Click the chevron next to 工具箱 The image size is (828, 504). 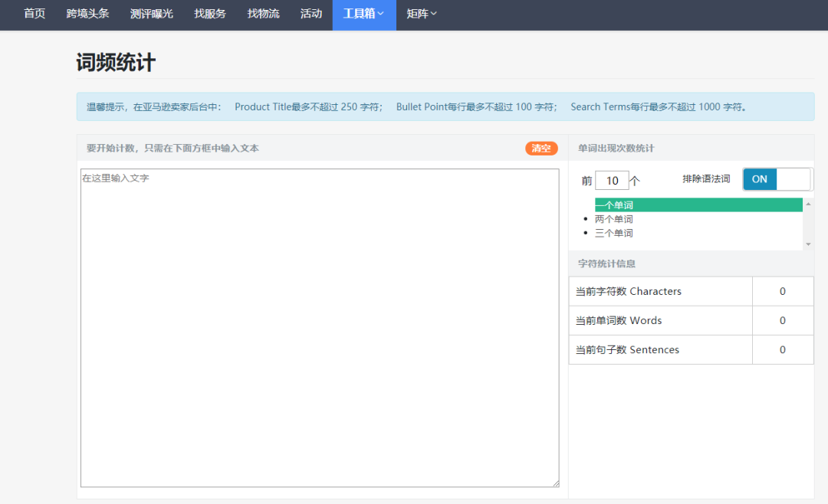pyautogui.click(x=380, y=15)
